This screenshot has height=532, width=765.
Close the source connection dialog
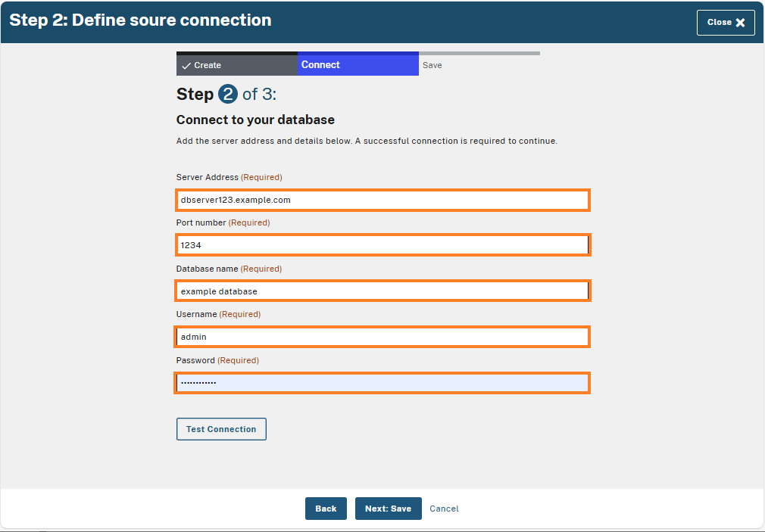725,22
